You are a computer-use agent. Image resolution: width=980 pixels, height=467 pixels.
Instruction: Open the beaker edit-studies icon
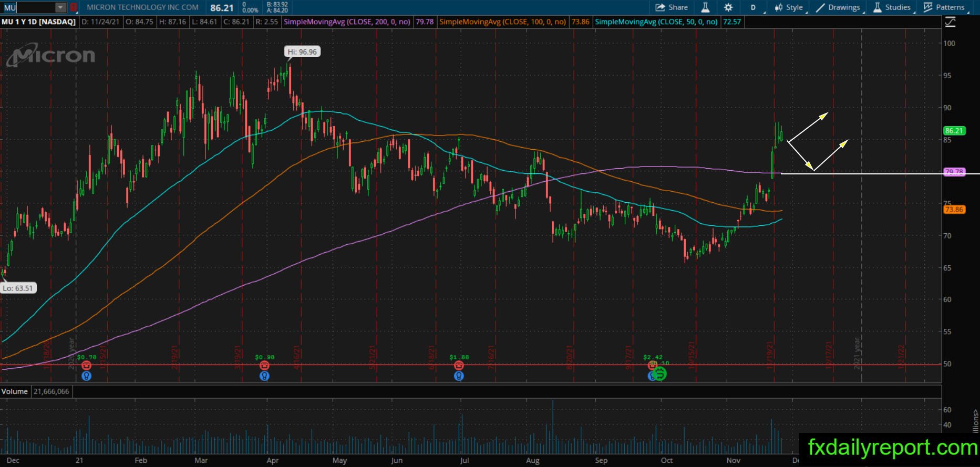click(705, 7)
